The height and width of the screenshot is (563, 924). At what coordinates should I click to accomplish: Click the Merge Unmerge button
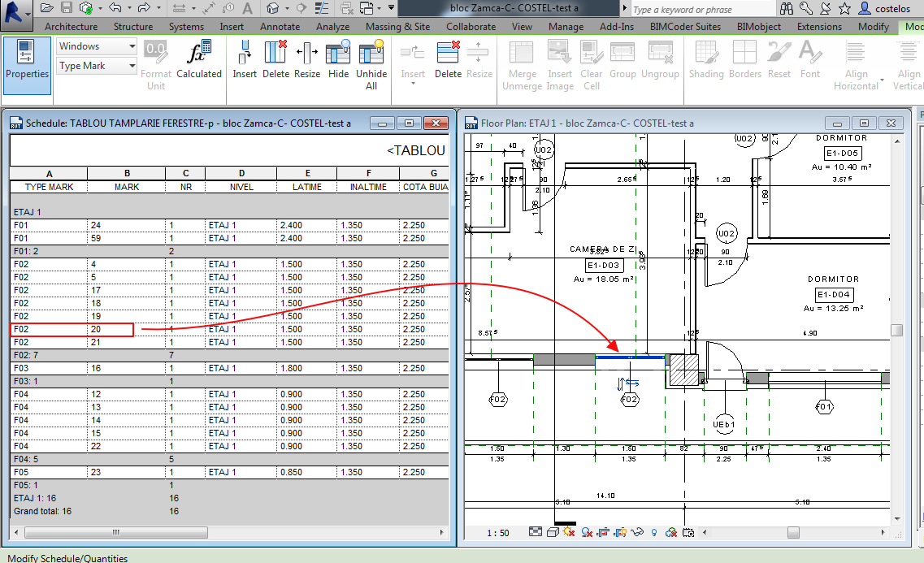click(x=522, y=64)
